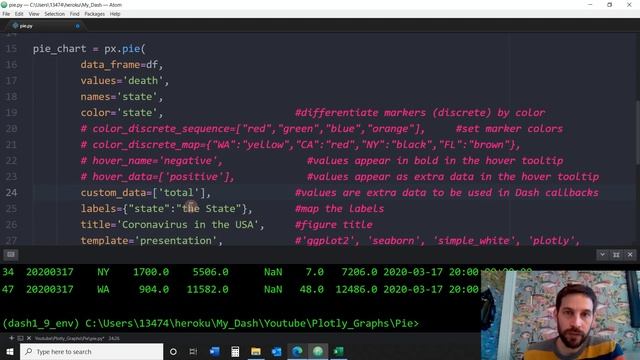Click the terminal command prompt line

(211, 324)
